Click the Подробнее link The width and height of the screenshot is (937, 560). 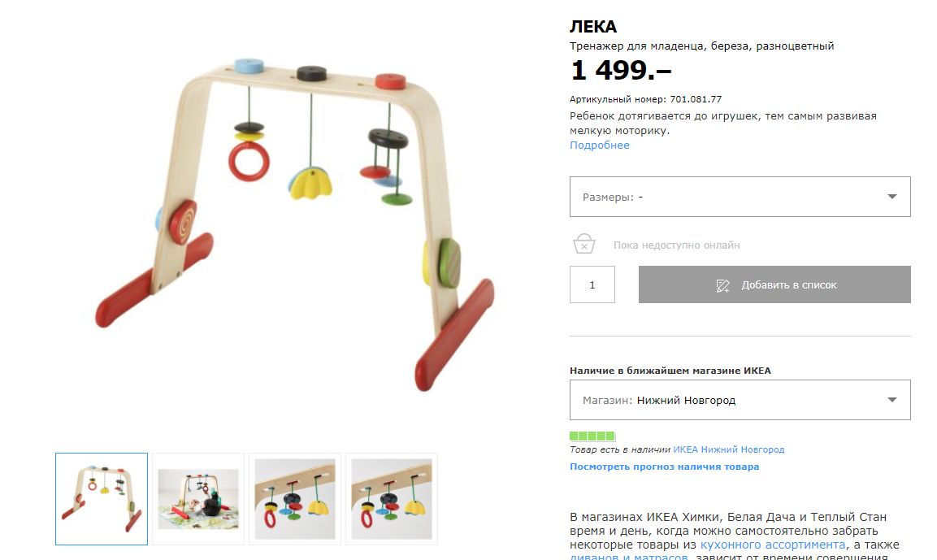[x=600, y=145]
